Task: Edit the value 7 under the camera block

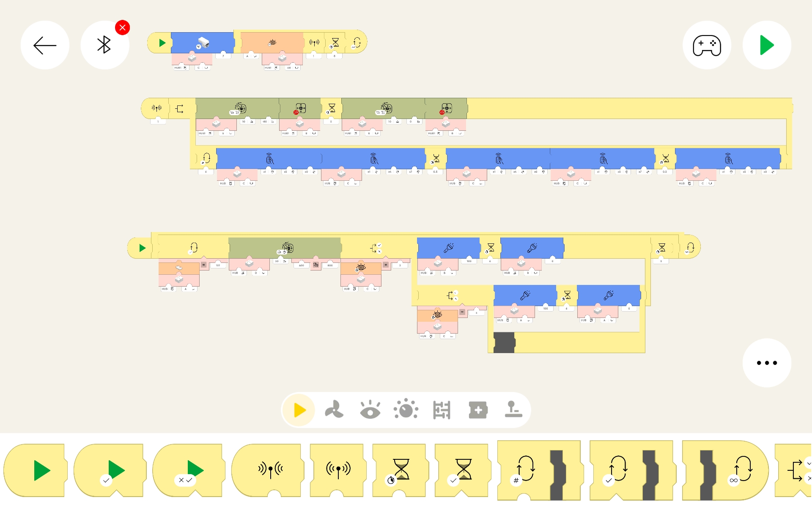Action: point(223,56)
